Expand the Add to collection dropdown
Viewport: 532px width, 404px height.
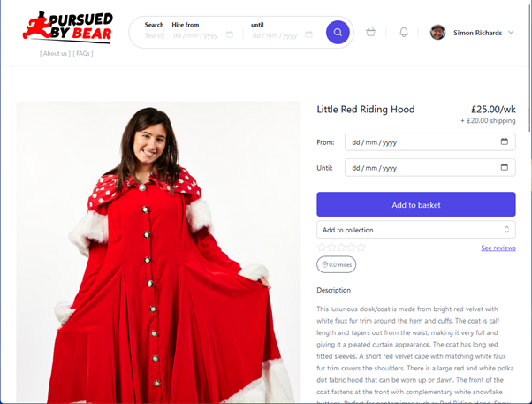tap(416, 230)
